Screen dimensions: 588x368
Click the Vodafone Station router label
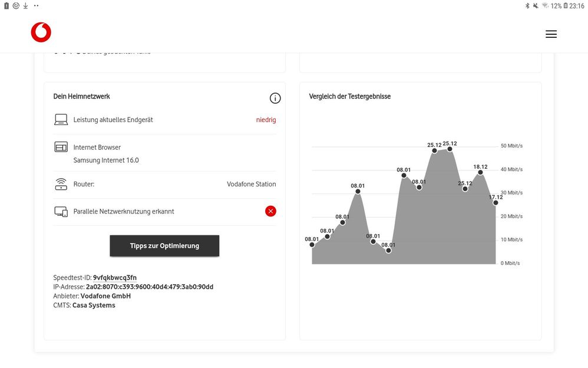(x=251, y=184)
